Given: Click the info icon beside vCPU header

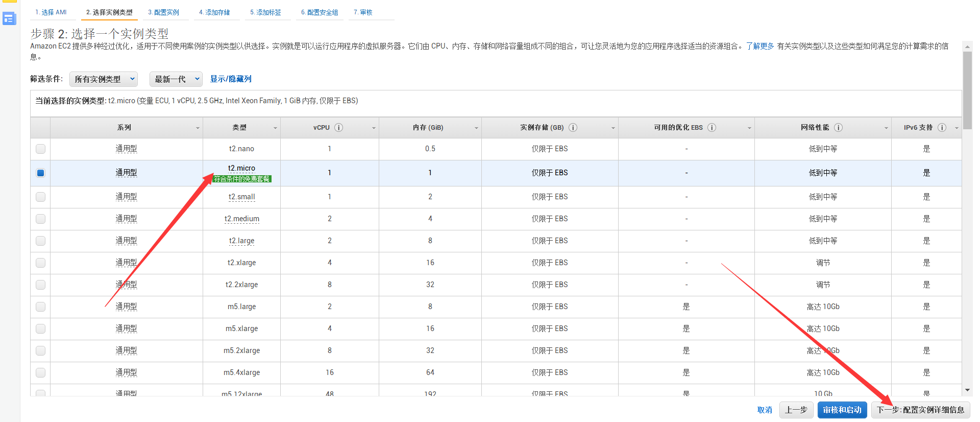Looking at the screenshot, I should click(x=338, y=128).
